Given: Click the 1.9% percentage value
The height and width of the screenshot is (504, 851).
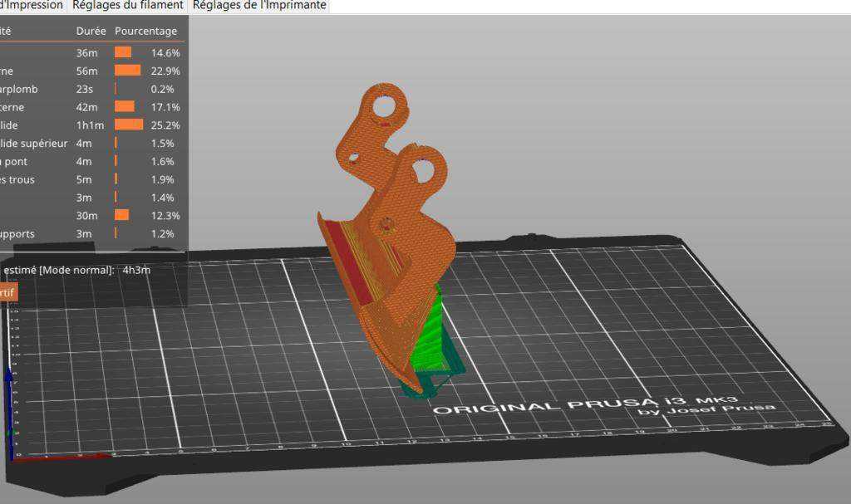Looking at the screenshot, I should pos(162,179).
